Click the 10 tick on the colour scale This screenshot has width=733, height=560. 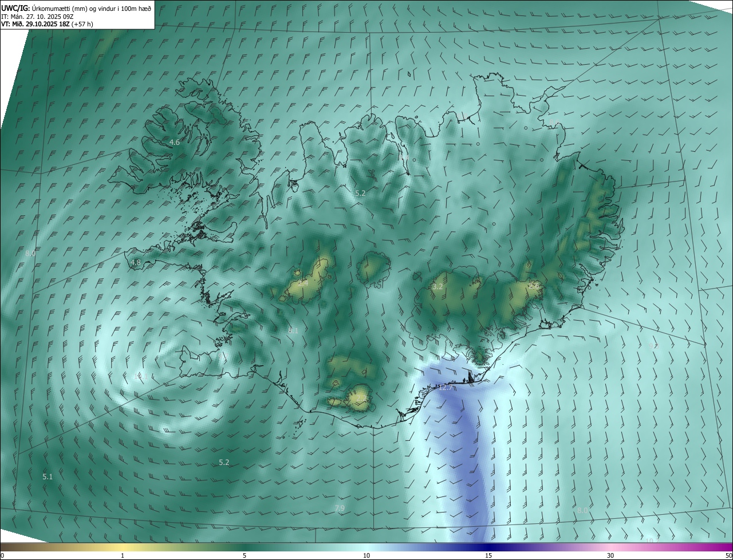tap(366, 555)
